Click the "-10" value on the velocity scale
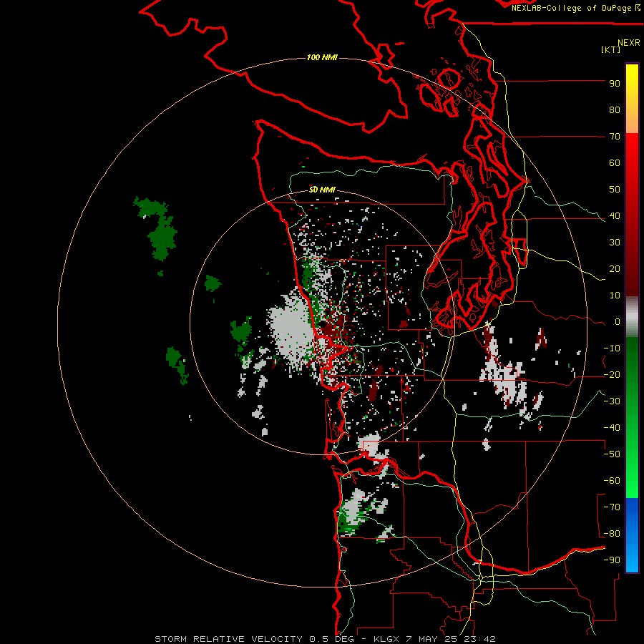 tap(612, 348)
